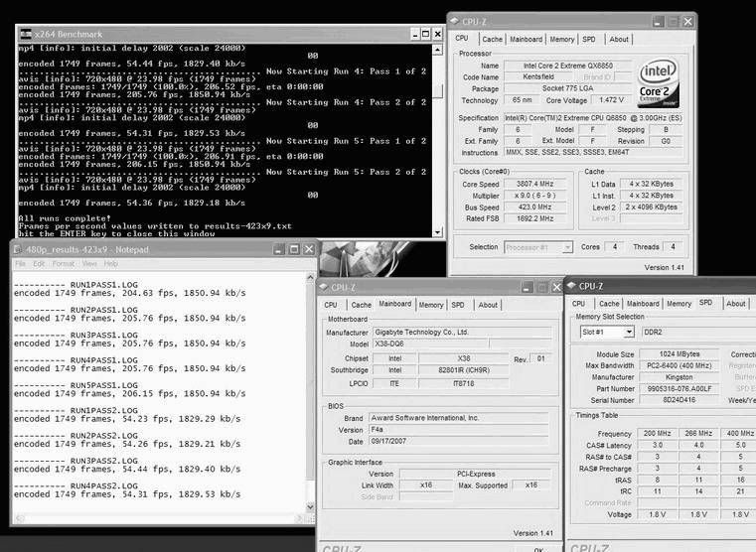Click the Intel Core 2 Extreme logo
Screen dimensions: 756x552
coord(659,82)
